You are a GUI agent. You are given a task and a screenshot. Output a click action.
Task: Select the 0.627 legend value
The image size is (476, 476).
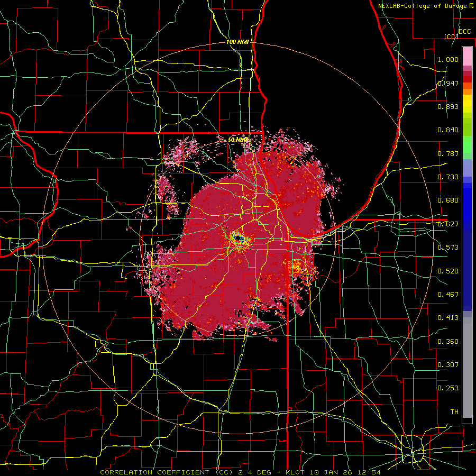448,224
